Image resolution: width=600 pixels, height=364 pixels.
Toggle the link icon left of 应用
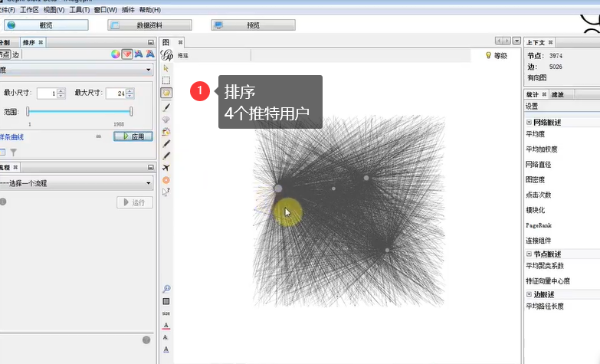pos(99,136)
